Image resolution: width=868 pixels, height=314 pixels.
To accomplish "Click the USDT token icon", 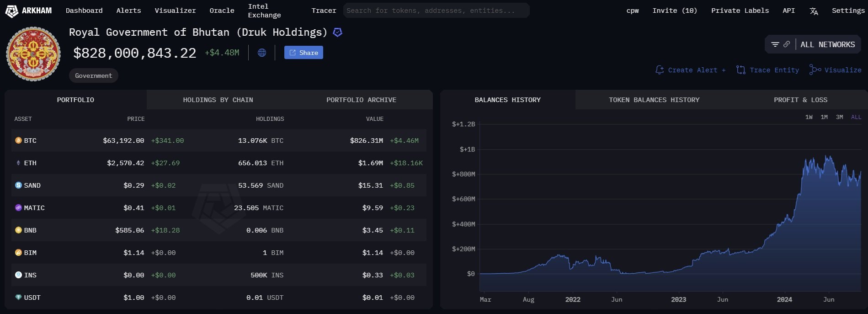I will click(x=18, y=298).
